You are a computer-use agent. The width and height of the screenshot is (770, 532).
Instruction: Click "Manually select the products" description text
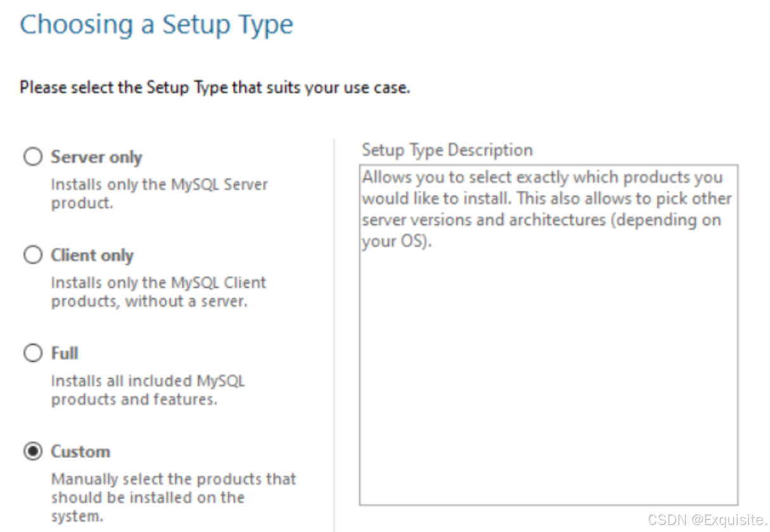click(x=174, y=497)
